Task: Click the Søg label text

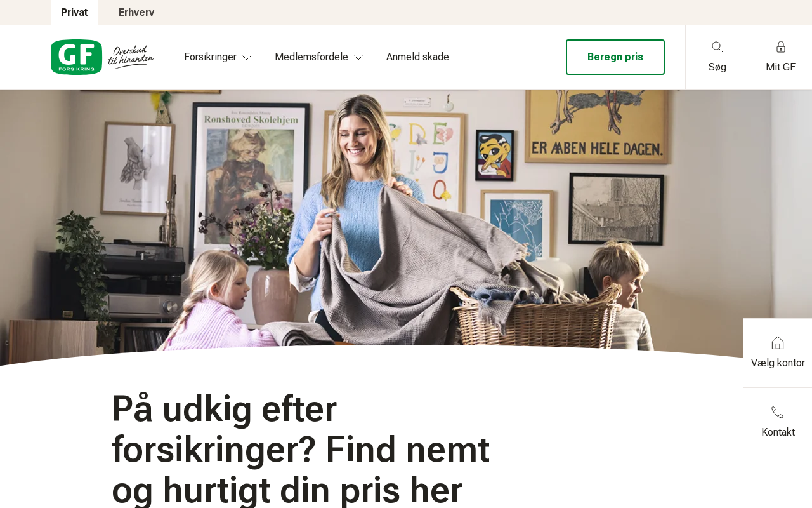Action: coord(717,67)
